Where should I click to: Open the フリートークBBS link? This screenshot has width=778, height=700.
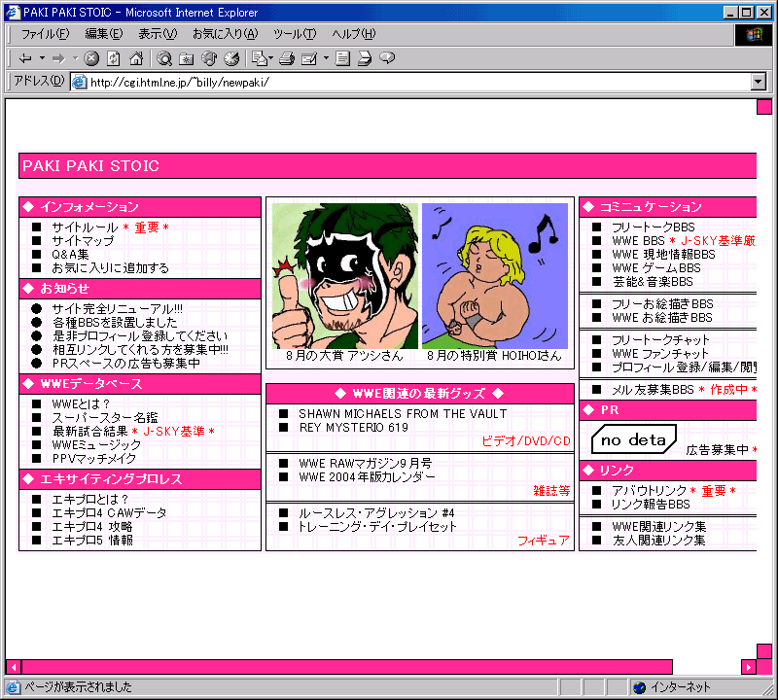click(653, 227)
